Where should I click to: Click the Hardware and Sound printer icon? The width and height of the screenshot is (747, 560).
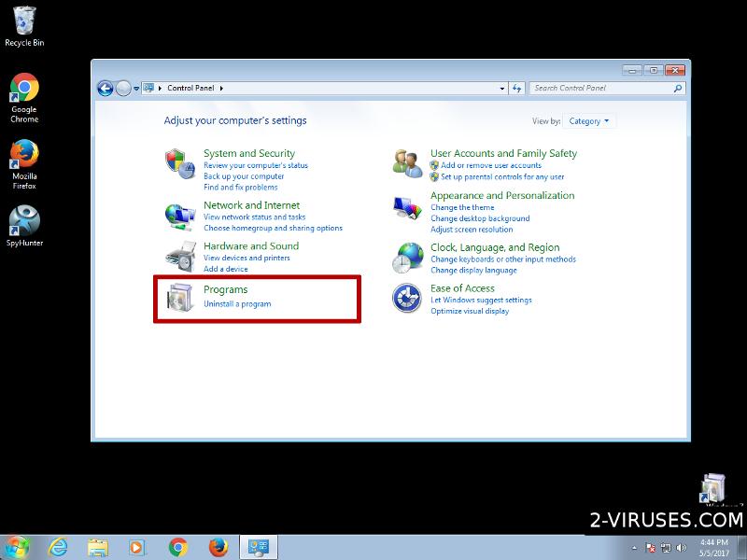click(179, 256)
